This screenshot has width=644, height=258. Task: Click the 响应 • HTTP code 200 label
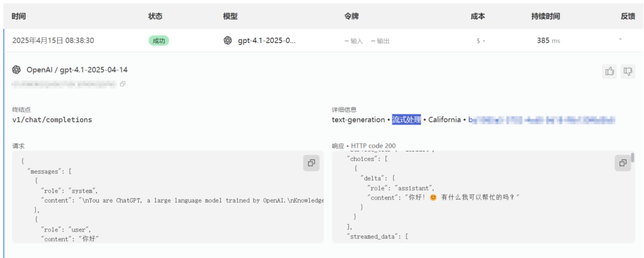pyautogui.click(x=364, y=146)
